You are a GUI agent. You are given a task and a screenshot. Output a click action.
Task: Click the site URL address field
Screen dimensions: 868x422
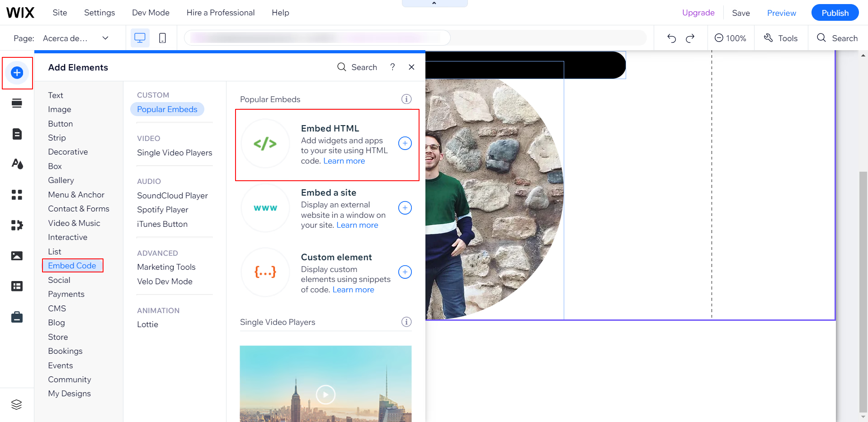pos(317,38)
